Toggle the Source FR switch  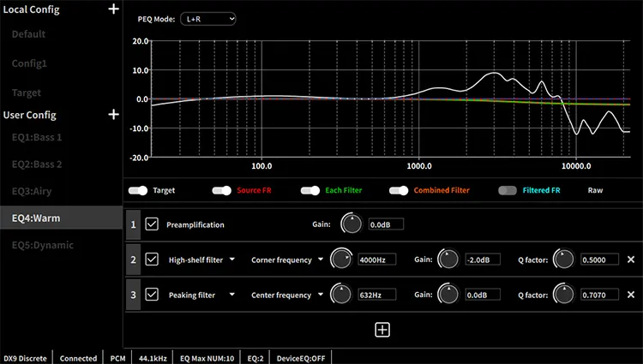pyautogui.click(x=222, y=190)
